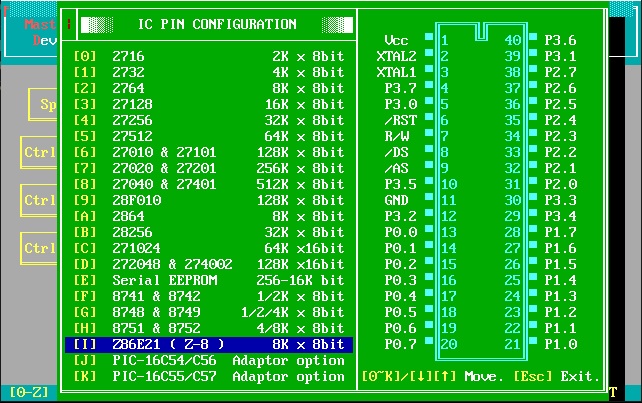
Task: Choose the 8751 & 8752 device
Action: coord(209,328)
